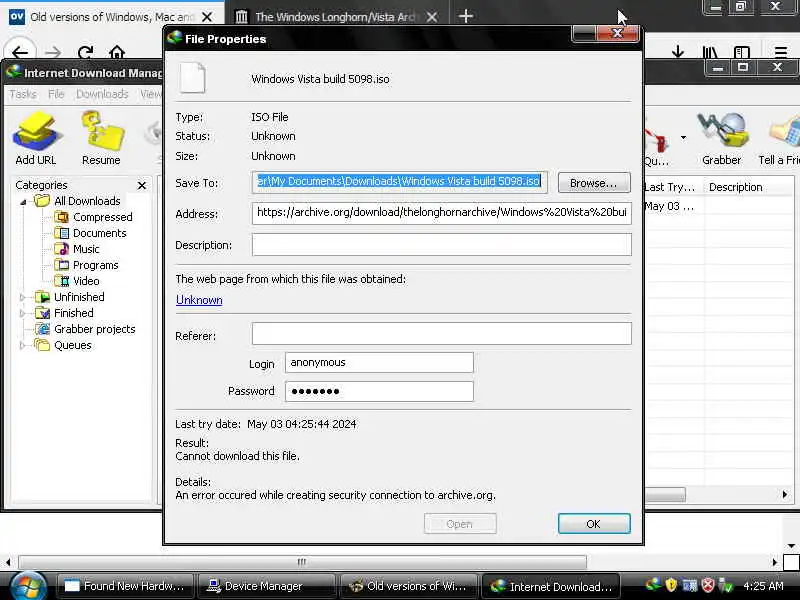Expand the Queues tree node
Viewport: 800px width, 600px height.
(22, 345)
